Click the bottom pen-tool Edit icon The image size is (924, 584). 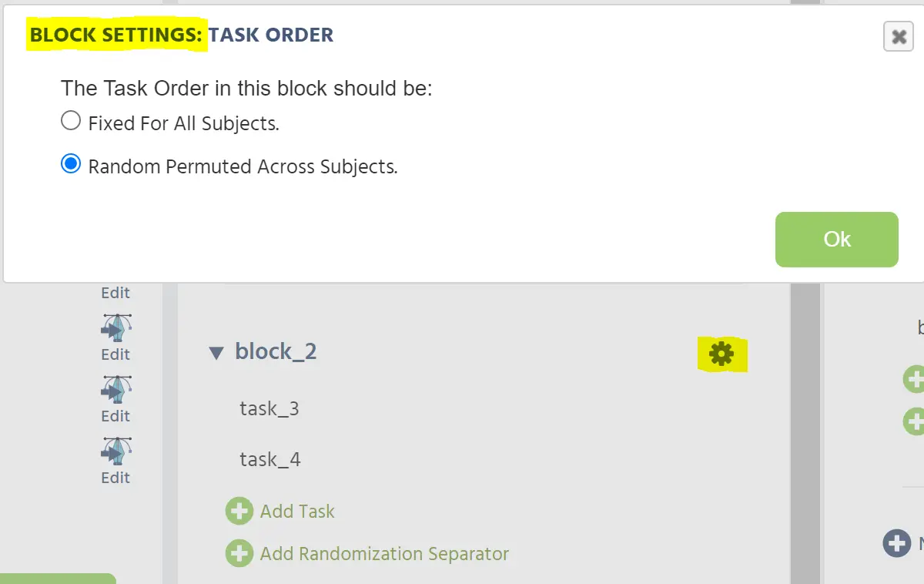(x=115, y=451)
